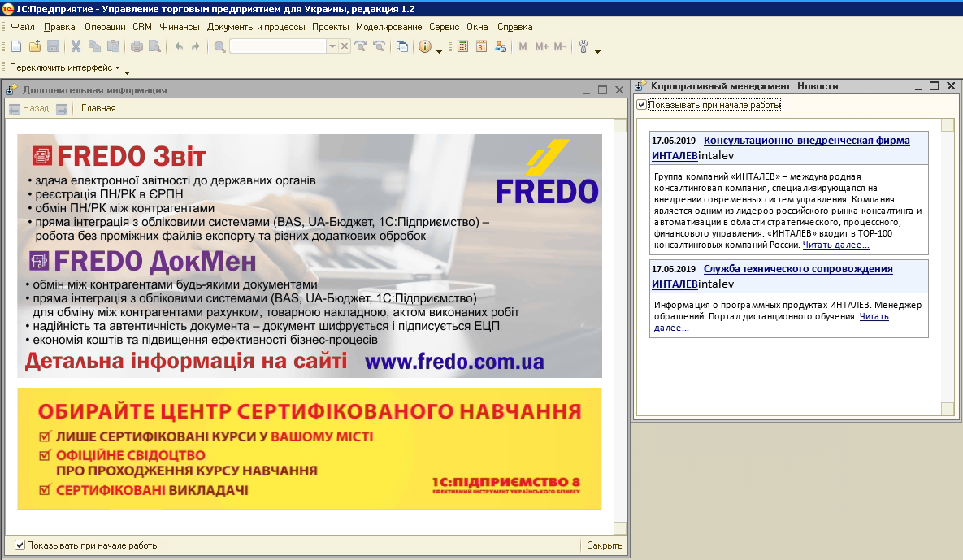
Task: Open the Финансы menu
Action: (x=180, y=27)
